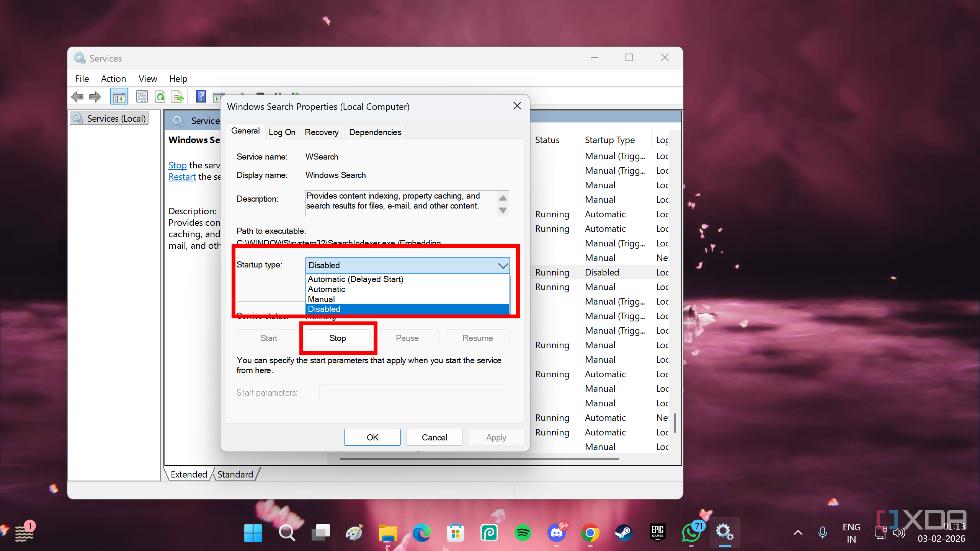Open Microsoft Store from the taskbar
The width and height of the screenshot is (980, 551).
click(455, 532)
